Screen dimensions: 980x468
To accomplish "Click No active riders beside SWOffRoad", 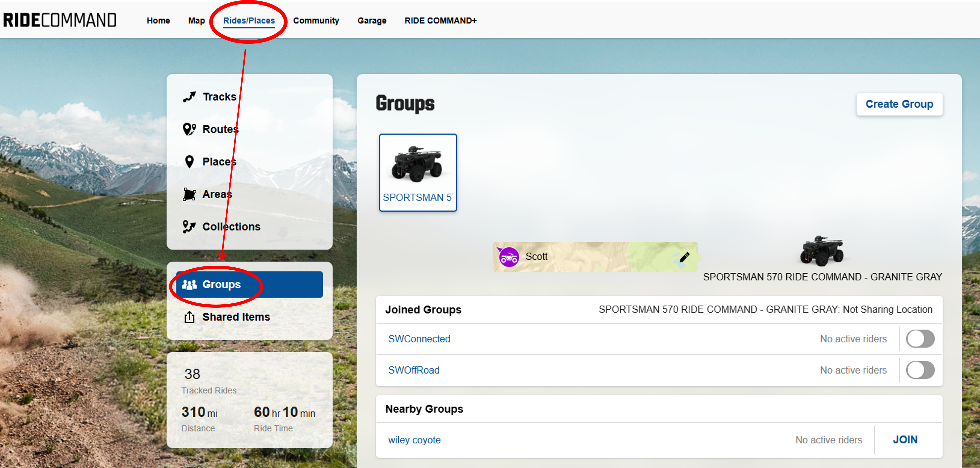I will tap(853, 370).
